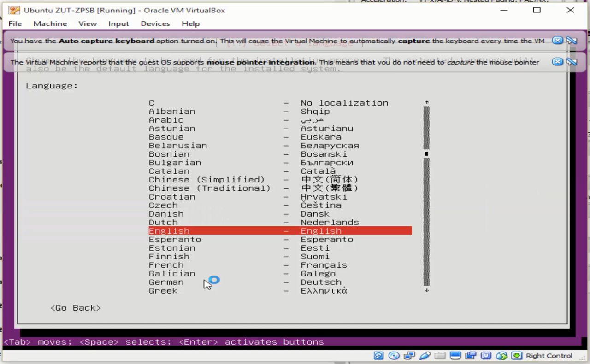590x364 pixels.
Task: Open the Machine menu
Action: pyautogui.click(x=50, y=23)
